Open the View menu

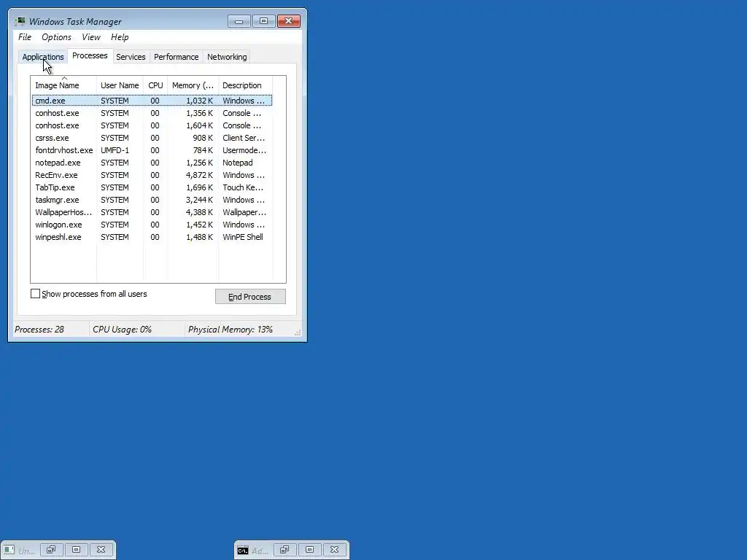pyautogui.click(x=91, y=37)
